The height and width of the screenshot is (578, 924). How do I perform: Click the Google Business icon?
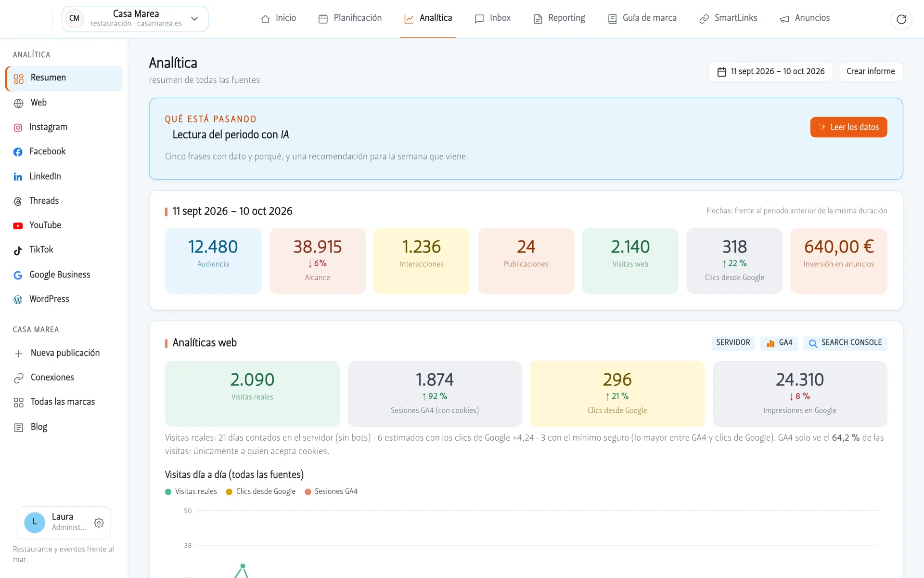tap(18, 275)
